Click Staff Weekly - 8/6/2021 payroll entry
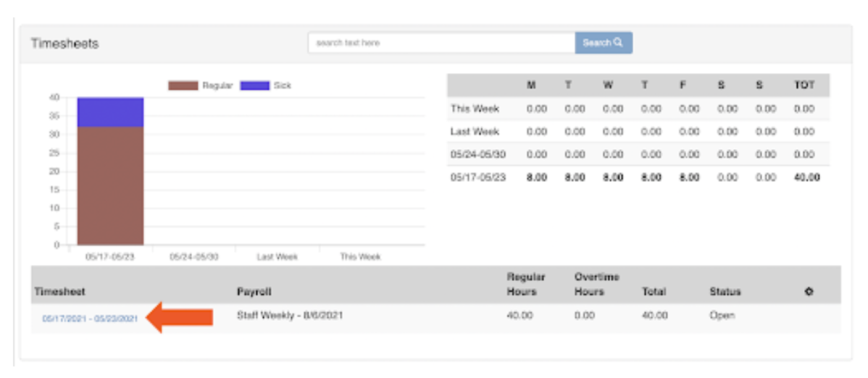 point(290,316)
